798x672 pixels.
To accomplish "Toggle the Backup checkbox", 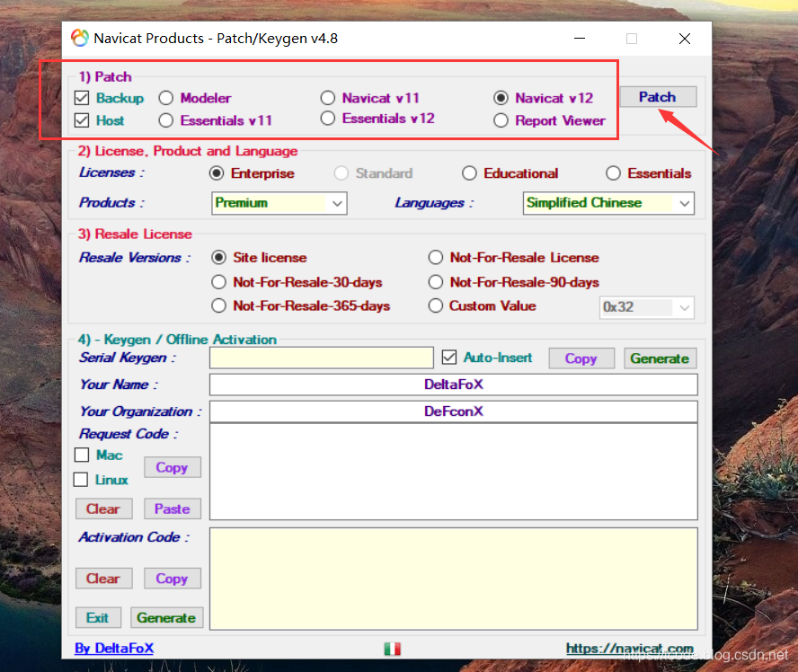I will coord(82,98).
